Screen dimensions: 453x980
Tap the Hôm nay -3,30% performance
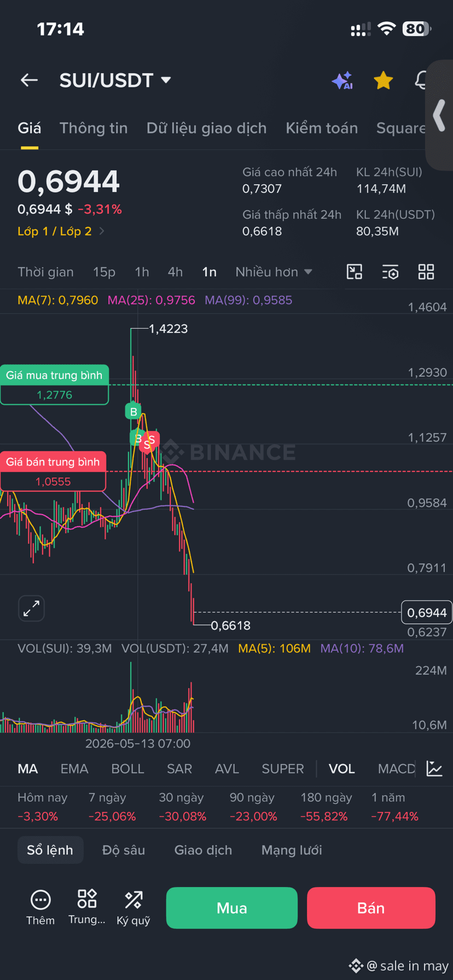pyautogui.click(x=43, y=807)
